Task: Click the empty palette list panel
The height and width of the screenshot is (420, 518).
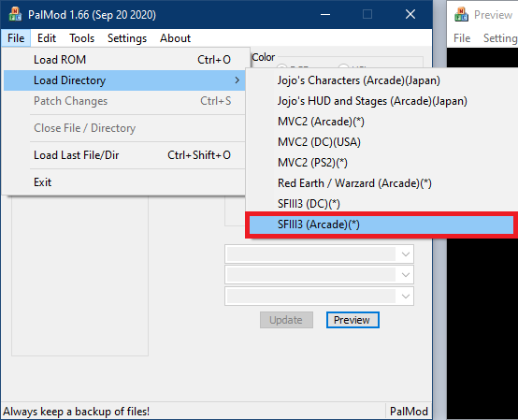Action: pos(80,276)
